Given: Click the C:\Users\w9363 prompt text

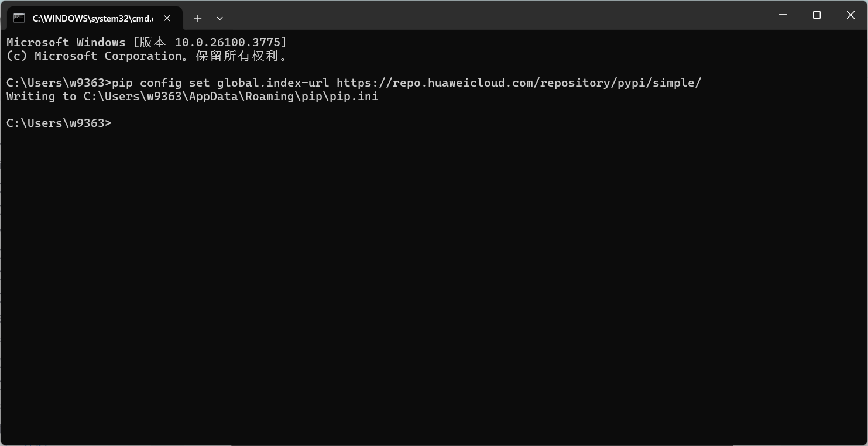Looking at the screenshot, I should click(x=56, y=123).
